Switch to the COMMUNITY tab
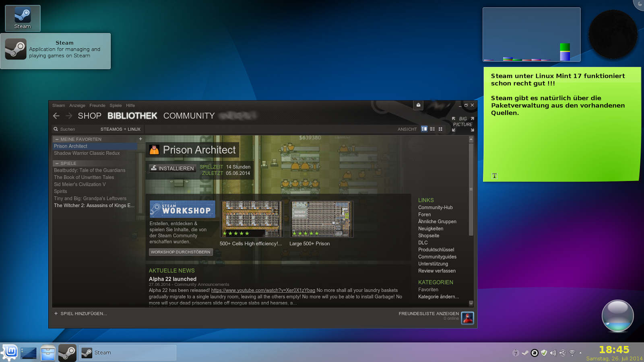This screenshot has width=644, height=362. [189, 116]
